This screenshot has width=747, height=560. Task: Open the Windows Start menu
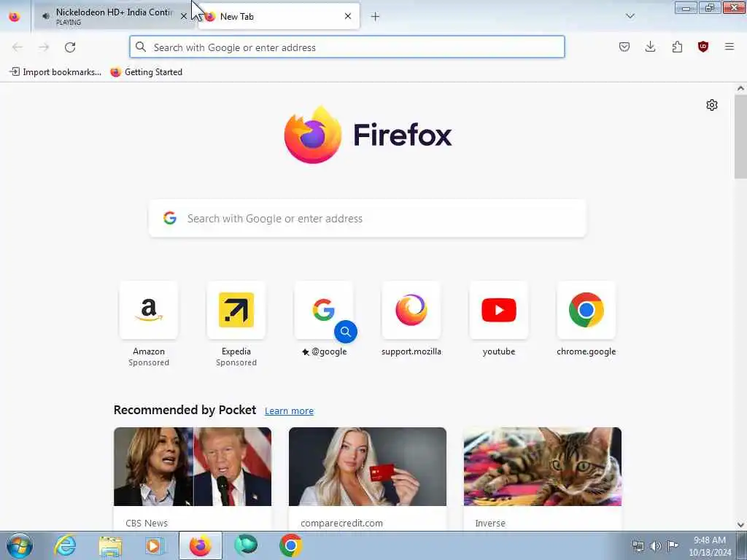[20, 545]
